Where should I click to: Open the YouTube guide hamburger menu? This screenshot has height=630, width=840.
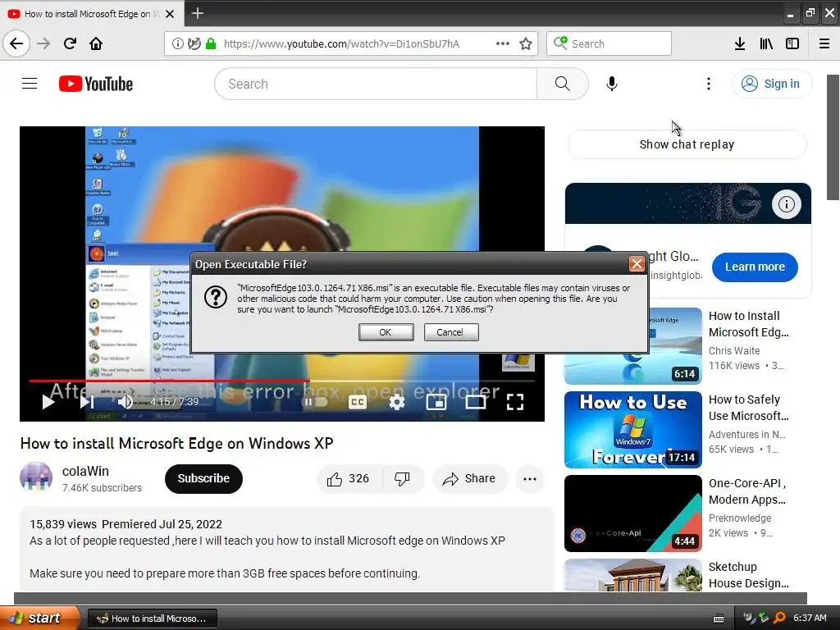(x=30, y=84)
